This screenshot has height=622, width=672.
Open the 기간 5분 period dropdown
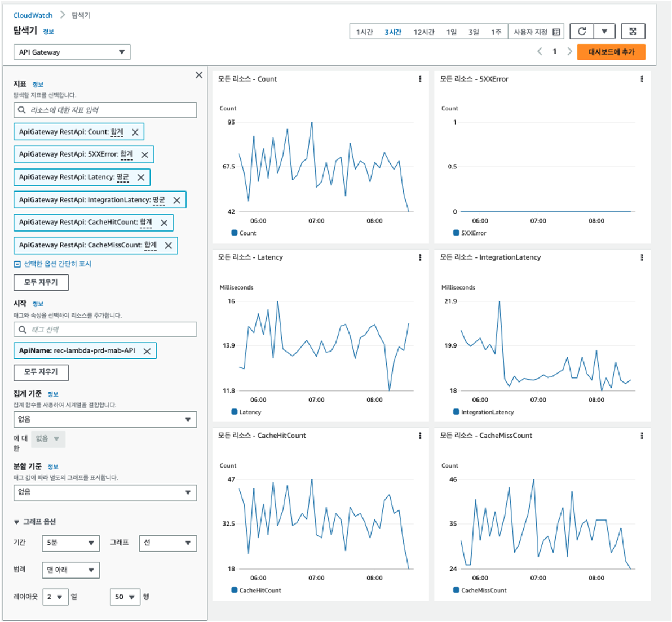pos(70,543)
